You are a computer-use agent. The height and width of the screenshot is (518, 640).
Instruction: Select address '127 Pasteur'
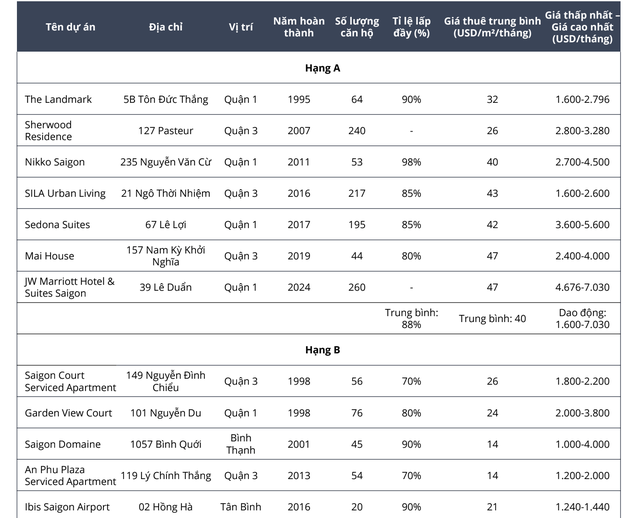coord(166,131)
